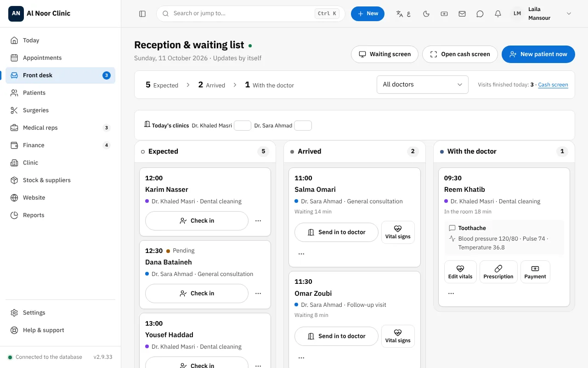588x368 pixels.
Task: Click the globe Website icon
Action: click(x=14, y=198)
